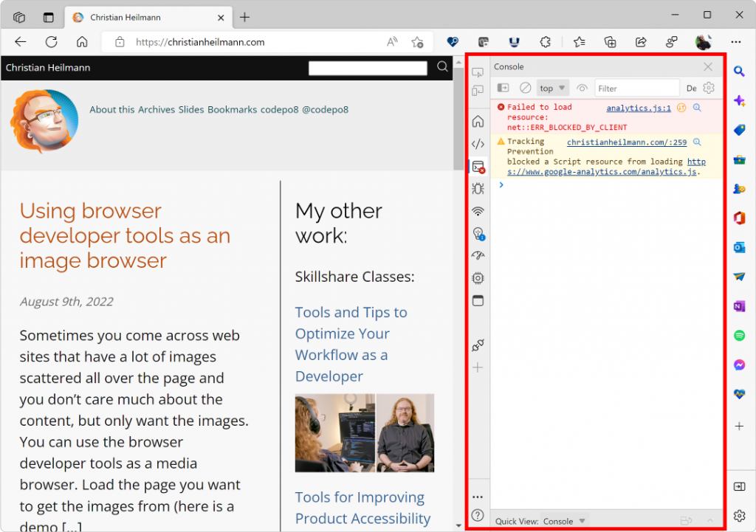Close the Console DevTools panel
Viewport: 756px width, 532px height.
pos(708,66)
